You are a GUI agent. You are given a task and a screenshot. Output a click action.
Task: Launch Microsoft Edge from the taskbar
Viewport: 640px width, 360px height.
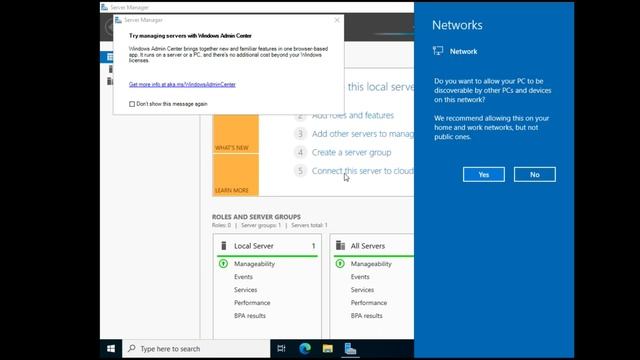point(305,349)
